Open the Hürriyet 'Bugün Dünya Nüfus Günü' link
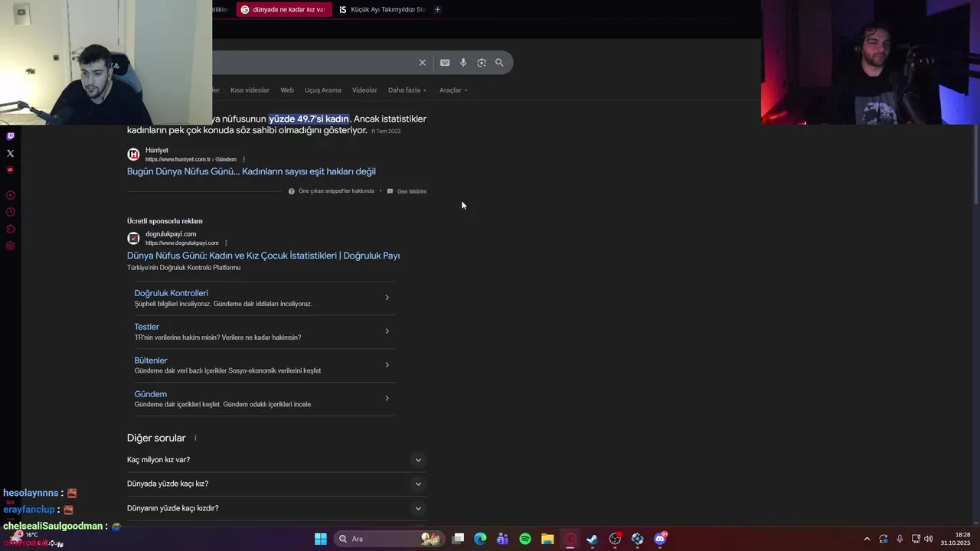980x551 pixels. (251, 171)
